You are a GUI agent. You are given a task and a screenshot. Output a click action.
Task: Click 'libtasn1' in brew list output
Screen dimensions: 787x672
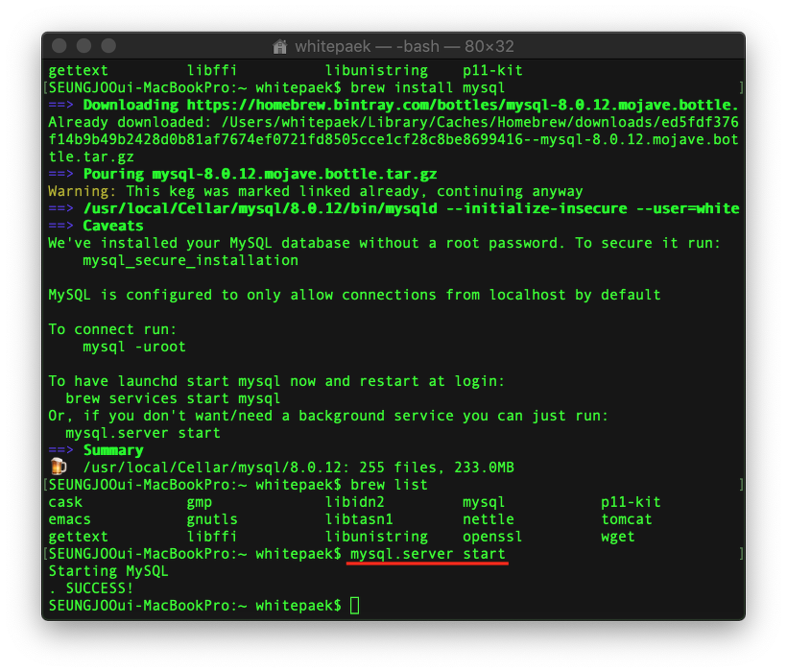click(359, 519)
